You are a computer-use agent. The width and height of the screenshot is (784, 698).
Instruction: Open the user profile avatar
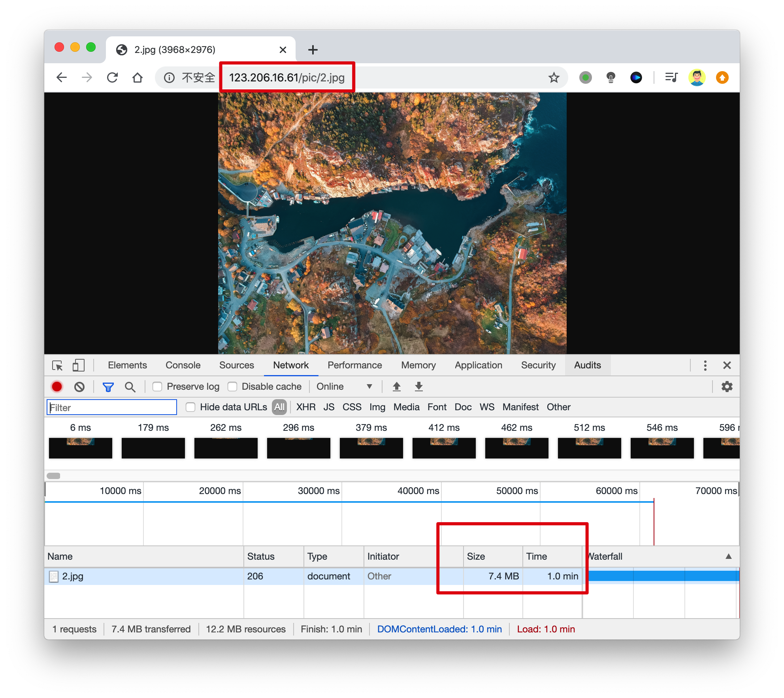(x=697, y=77)
